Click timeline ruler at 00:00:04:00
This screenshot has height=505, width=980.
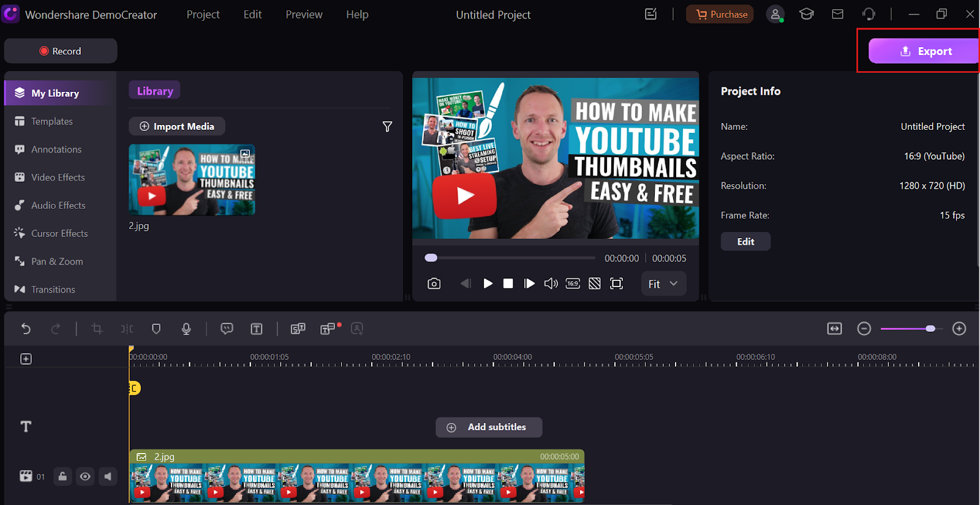click(x=513, y=357)
